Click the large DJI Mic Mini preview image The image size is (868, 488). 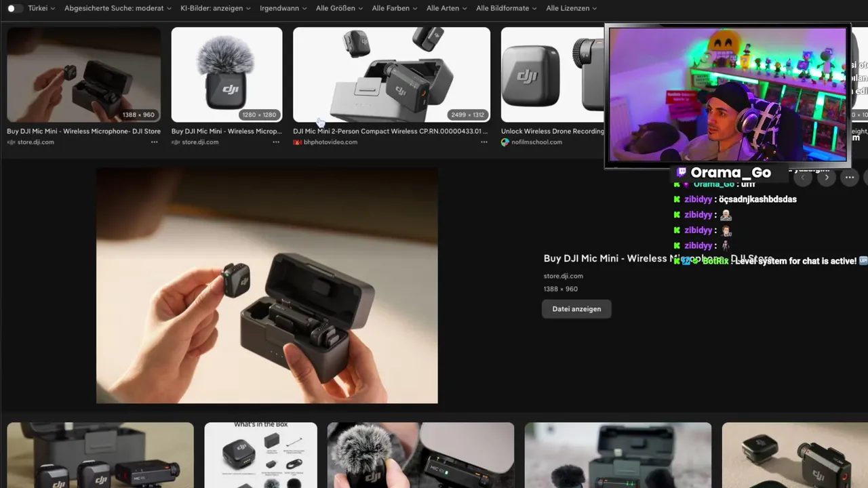(x=267, y=286)
